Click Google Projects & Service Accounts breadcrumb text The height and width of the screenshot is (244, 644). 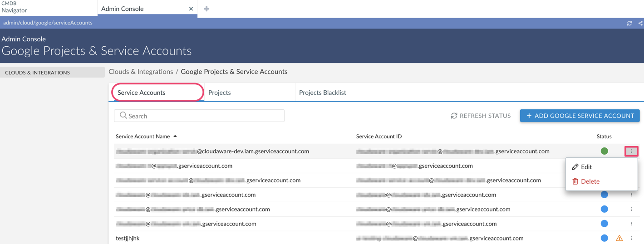234,72
